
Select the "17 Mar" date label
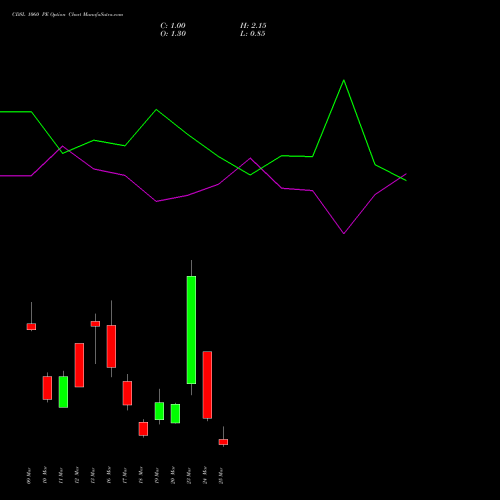click(x=125, y=476)
